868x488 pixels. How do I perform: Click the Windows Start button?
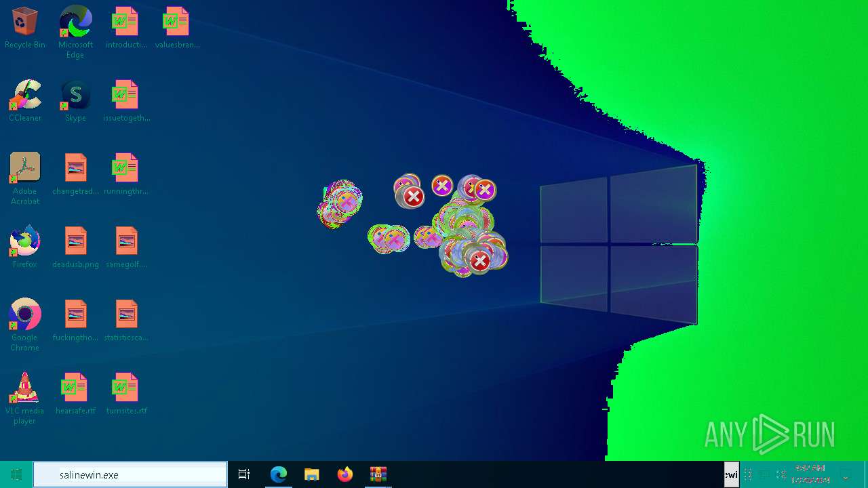[x=16, y=474]
